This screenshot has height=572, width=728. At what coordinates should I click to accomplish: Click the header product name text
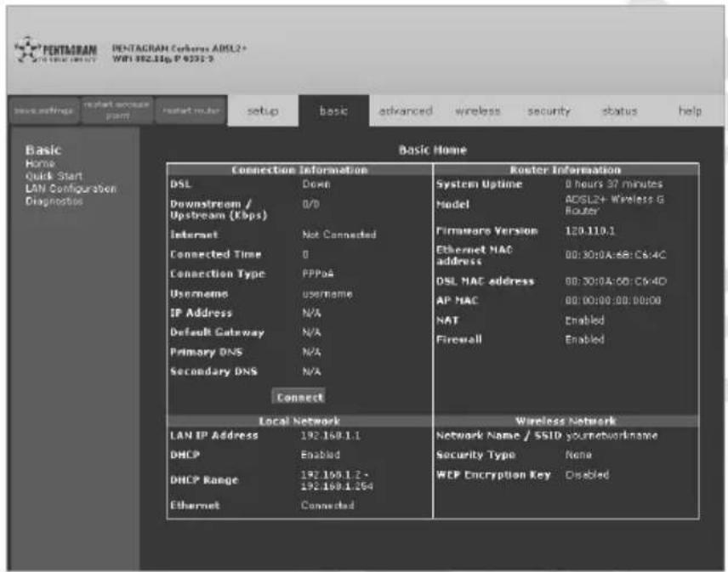179,54
